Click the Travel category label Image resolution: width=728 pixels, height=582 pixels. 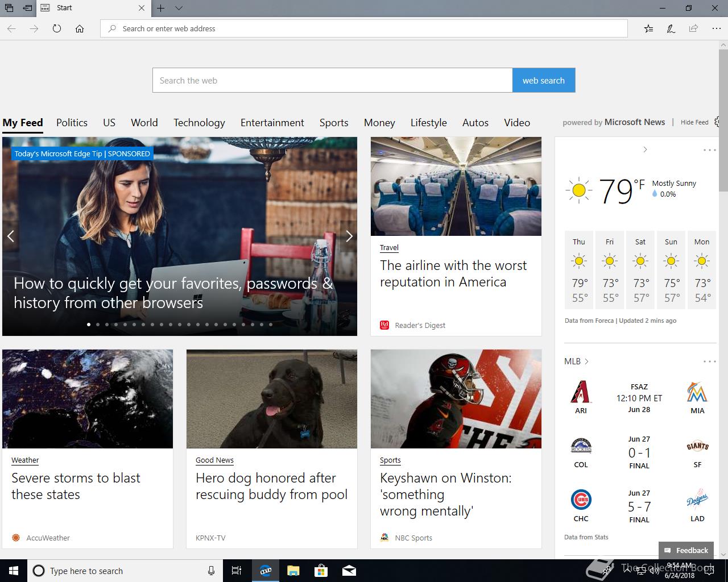click(389, 247)
